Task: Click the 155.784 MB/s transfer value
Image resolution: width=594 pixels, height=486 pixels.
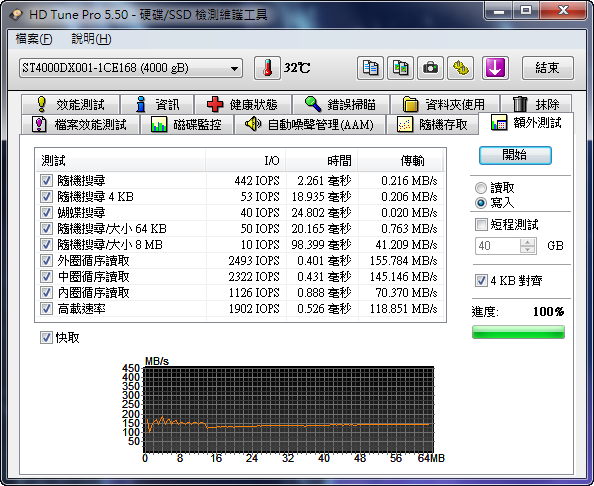Action: point(403,261)
